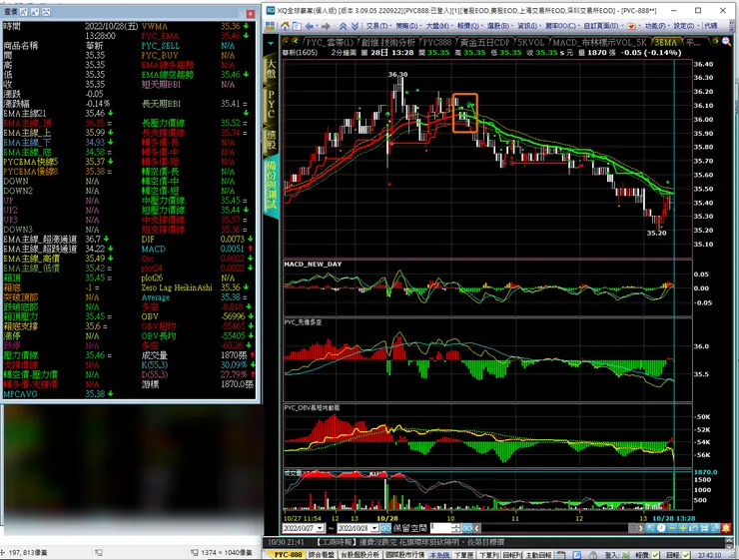739x560 pixels.
Task: Open the 報價(Q) menu
Action: (468, 26)
